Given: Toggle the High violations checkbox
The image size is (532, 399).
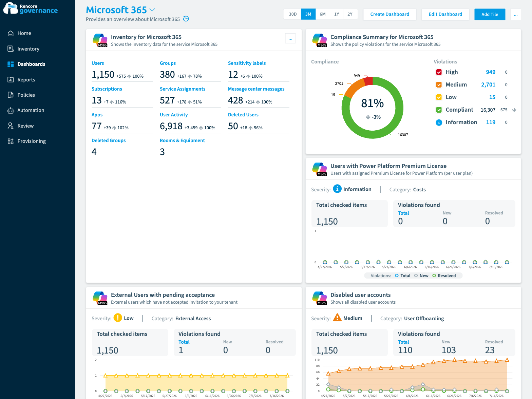Looking at the screenshot, I should [x=439, y=72].
